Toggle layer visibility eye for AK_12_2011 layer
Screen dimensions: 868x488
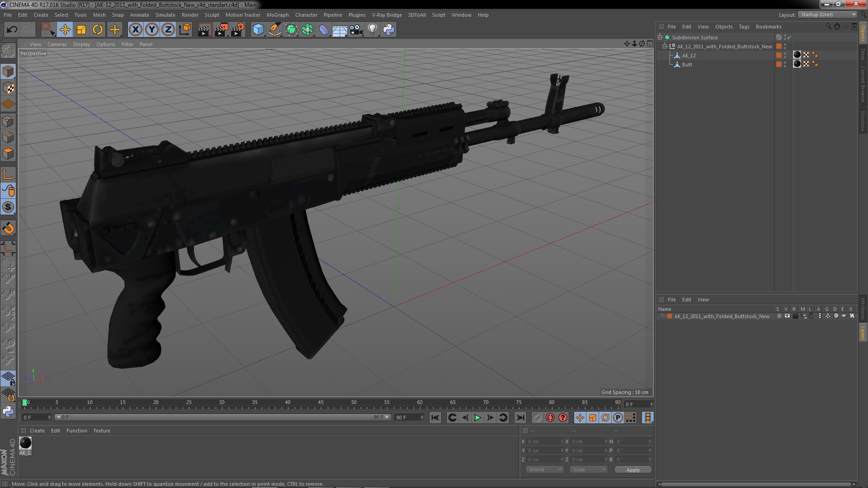point(787,316)
